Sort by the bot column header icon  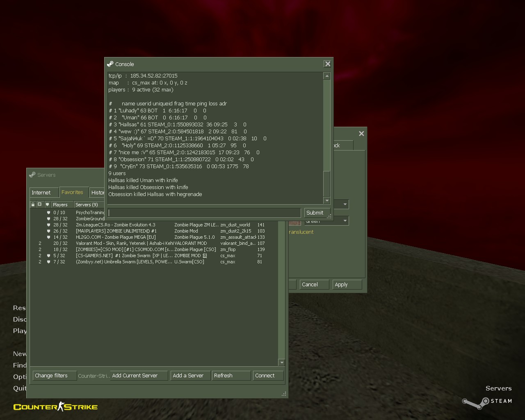(x=40, y=204)
